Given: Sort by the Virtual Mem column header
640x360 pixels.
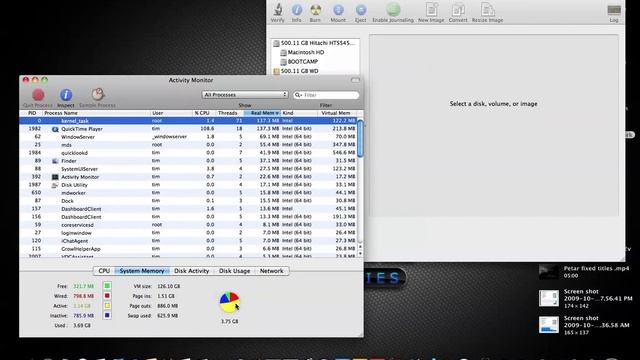Looking at the screenshot, I should tap(337, 113).
